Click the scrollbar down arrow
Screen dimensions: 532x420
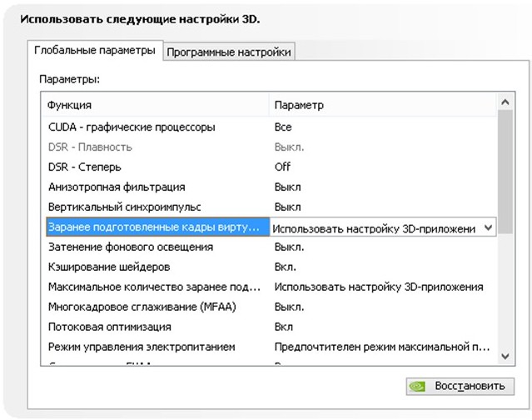(505, 357)
